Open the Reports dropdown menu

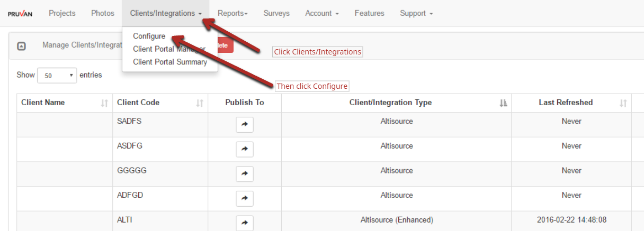[232, 13]
